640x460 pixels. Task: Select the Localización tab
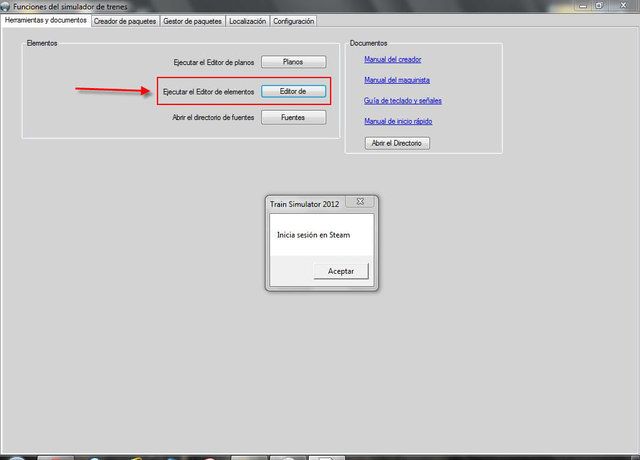coord(247,20)
